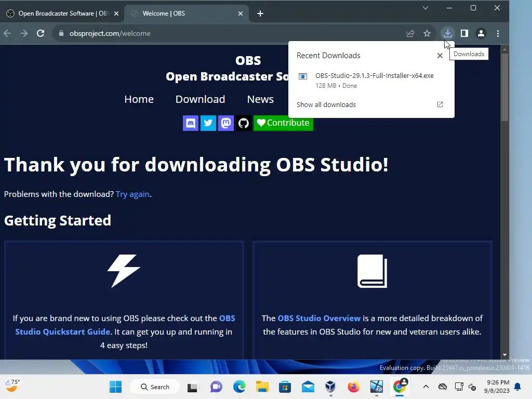
Task: Close the Welcome | OBS tab
Action: coord(241,14)
